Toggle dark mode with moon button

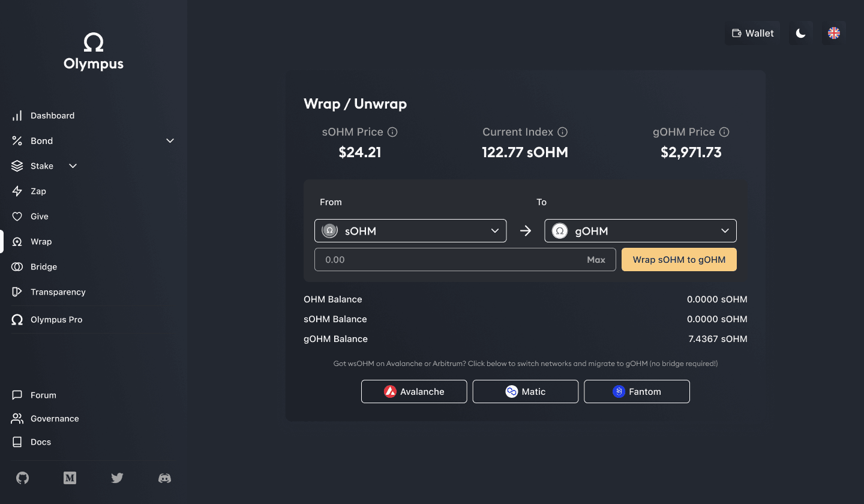coord(800,33)
